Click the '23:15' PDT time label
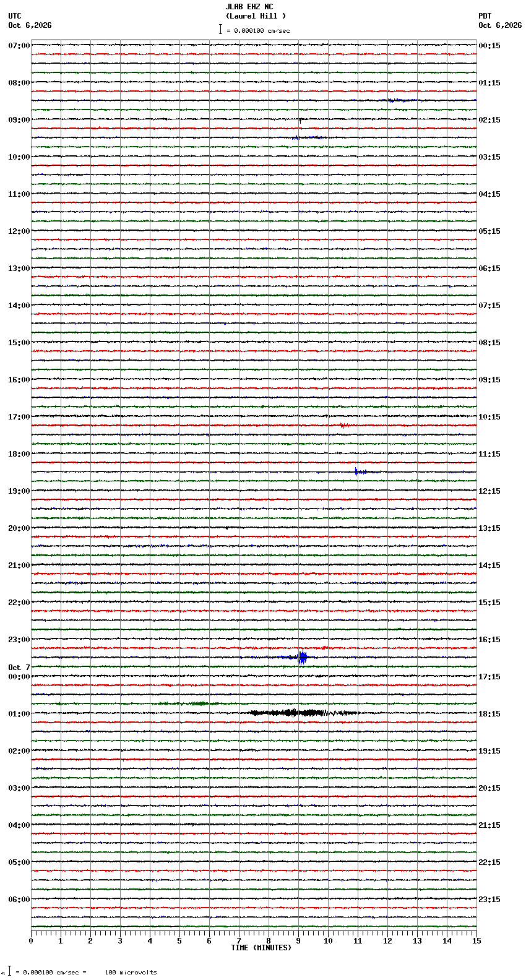Screen dimensions: 526x980 [x=489, y=900]
